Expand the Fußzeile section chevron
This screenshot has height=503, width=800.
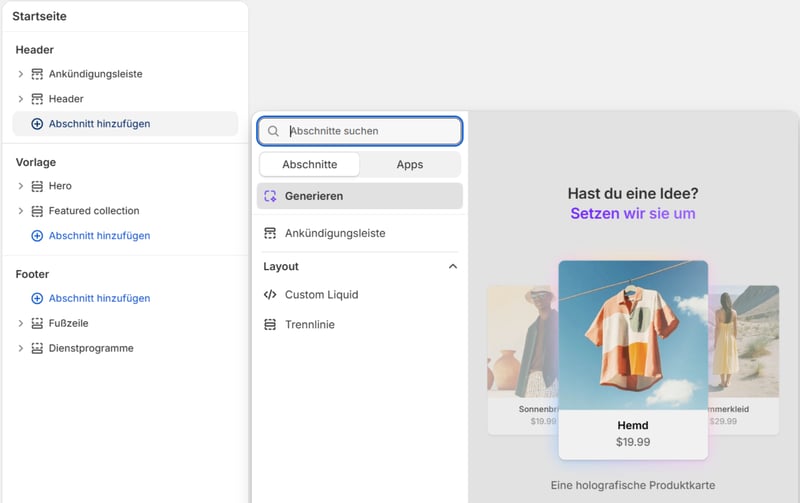pyautogui.click(x=20, y=323)
